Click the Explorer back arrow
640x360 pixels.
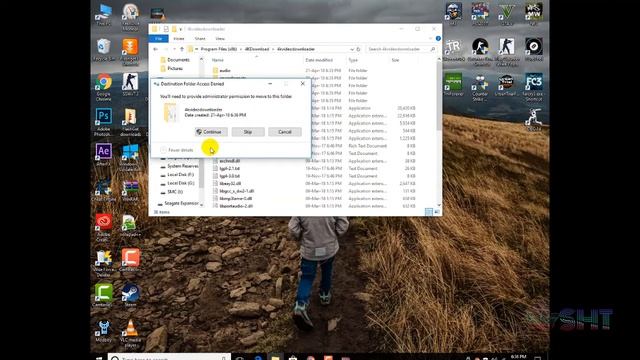coord(156,49)
